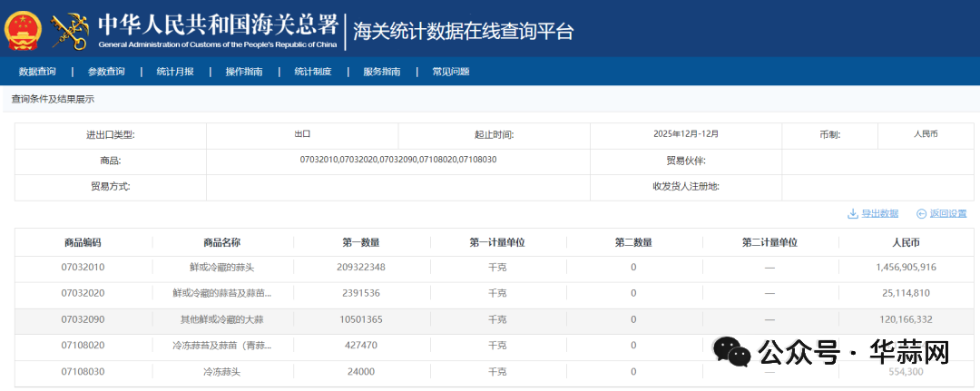Click the 其他鲜或冷藏的大蒜 row name
The width and height of the screenshot is (980, 391).
coord(222,319)
